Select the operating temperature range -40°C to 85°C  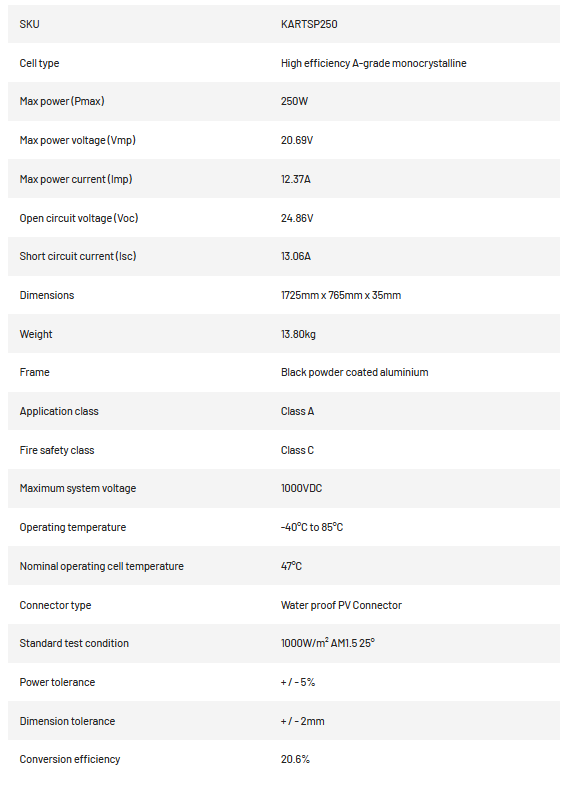click(x=312, y=527)
